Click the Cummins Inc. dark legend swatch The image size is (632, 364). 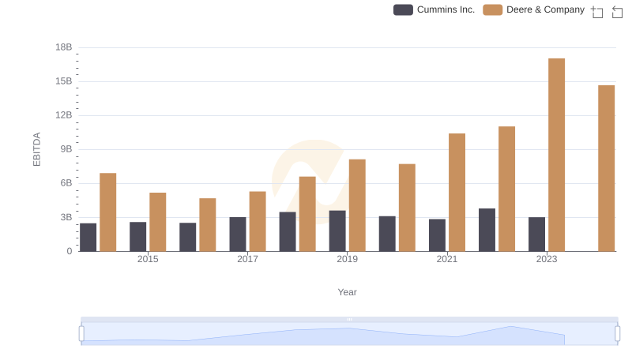(403, 9)
